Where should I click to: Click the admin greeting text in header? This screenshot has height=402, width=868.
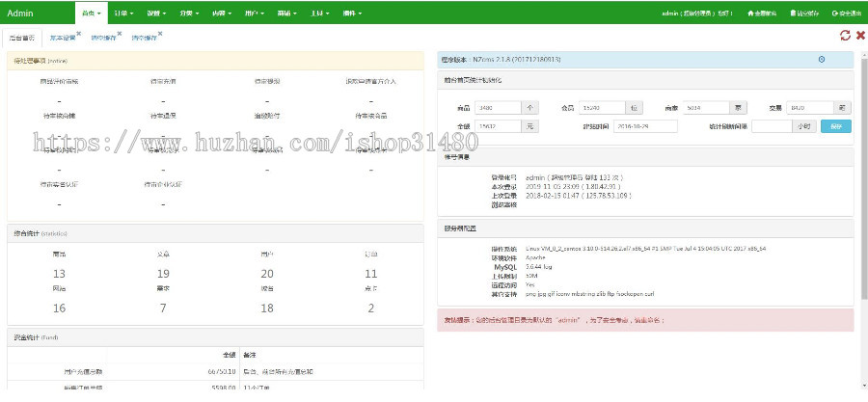tap(697, 13)
